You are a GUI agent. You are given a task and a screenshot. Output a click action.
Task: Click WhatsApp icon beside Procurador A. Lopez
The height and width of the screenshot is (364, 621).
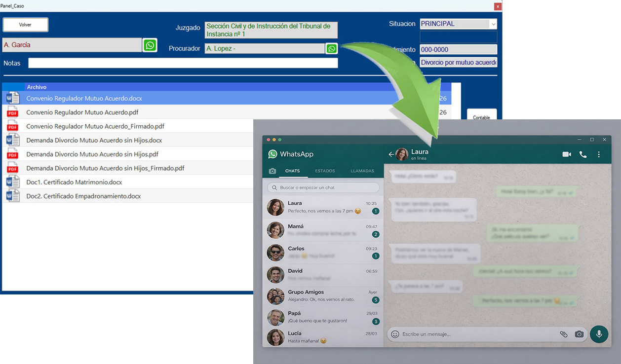tap(332, 48)
